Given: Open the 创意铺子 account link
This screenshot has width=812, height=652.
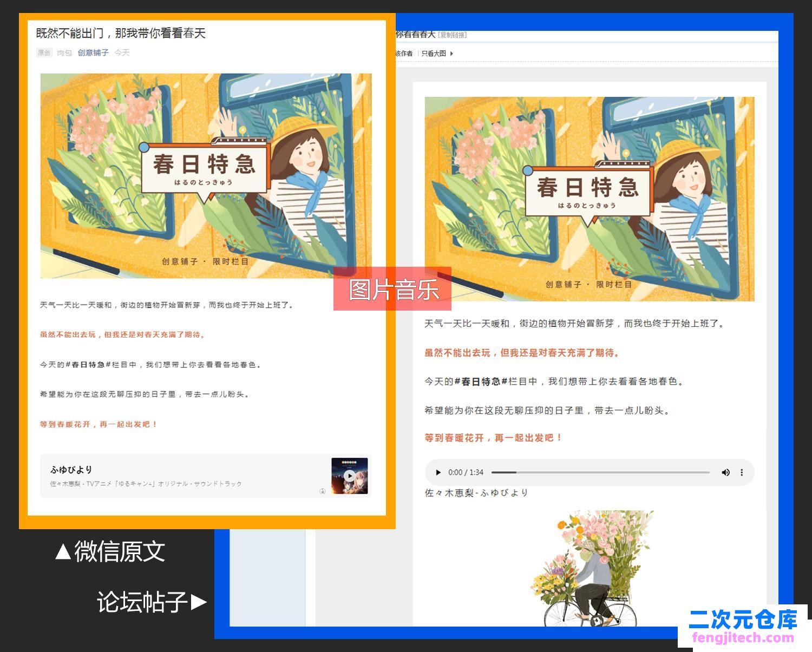Looking at the screenshot, I should tap(93, 52).
